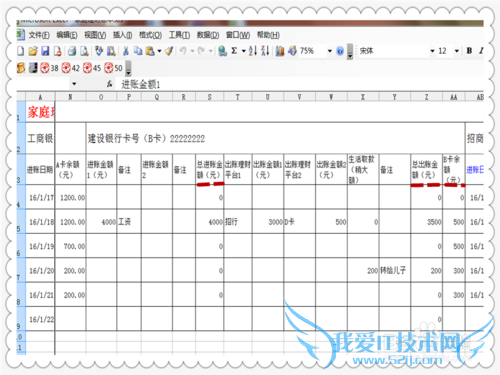Click cell containing 工资

point(129,222)
